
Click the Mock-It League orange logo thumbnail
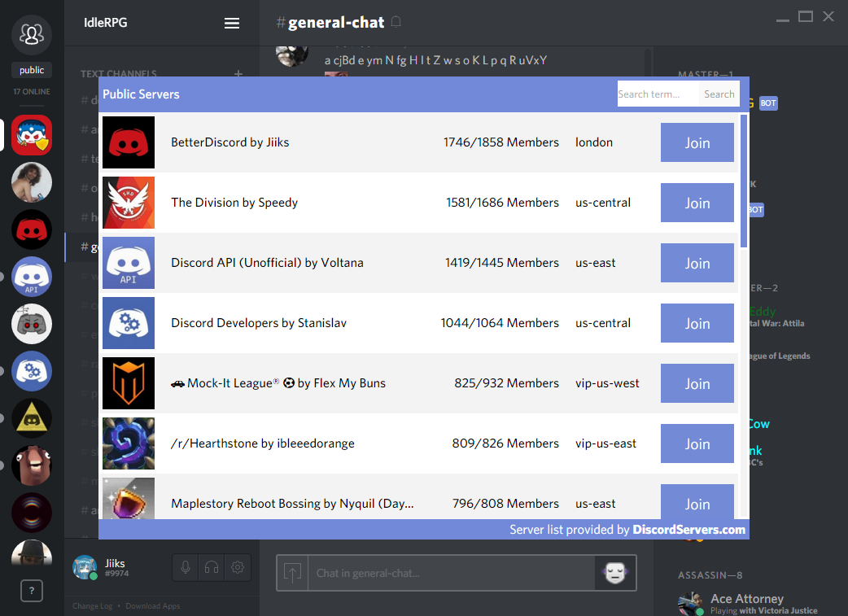click(x=129, y=383)
